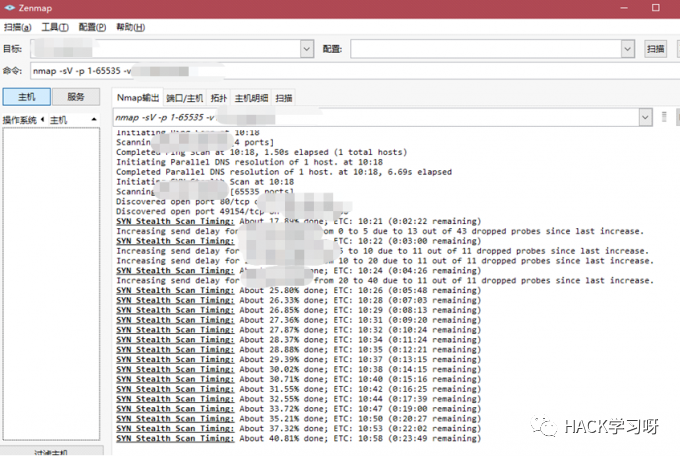Expand the 配置 profile dropdown arrow
This screenshot has height=456, width=680.
coord(628,49)
